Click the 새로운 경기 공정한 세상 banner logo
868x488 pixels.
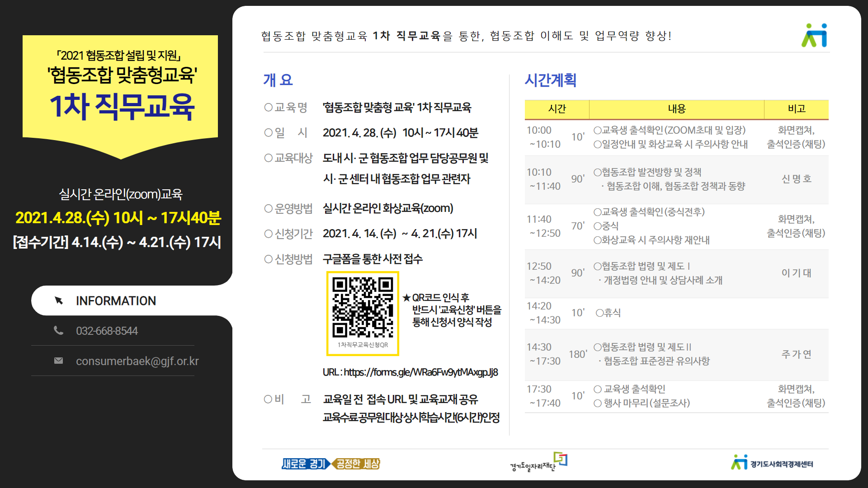331,464
